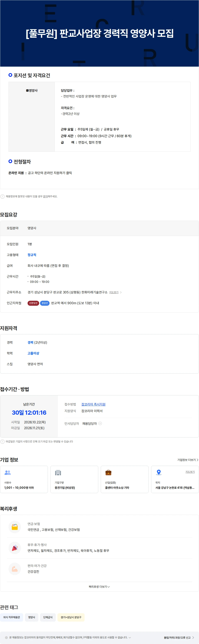Open 지도보기 in the company location card
The height and width of the screenshot is (644, 199).
(190, 472)
